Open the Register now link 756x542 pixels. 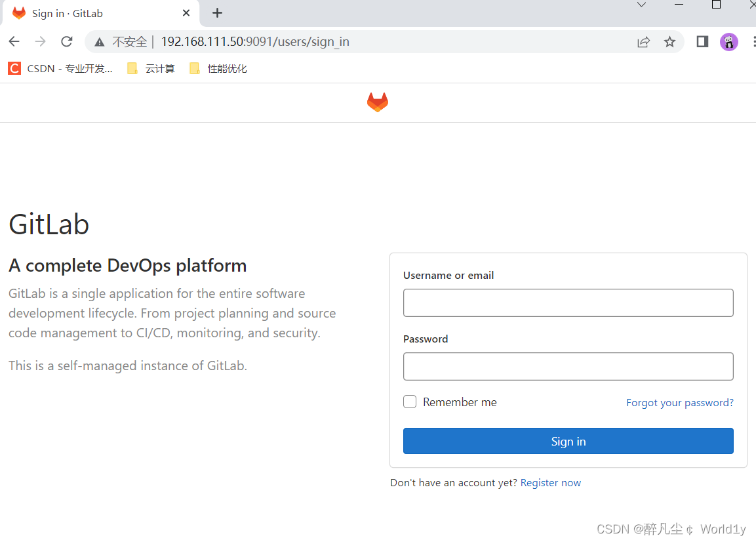point(551,483)
